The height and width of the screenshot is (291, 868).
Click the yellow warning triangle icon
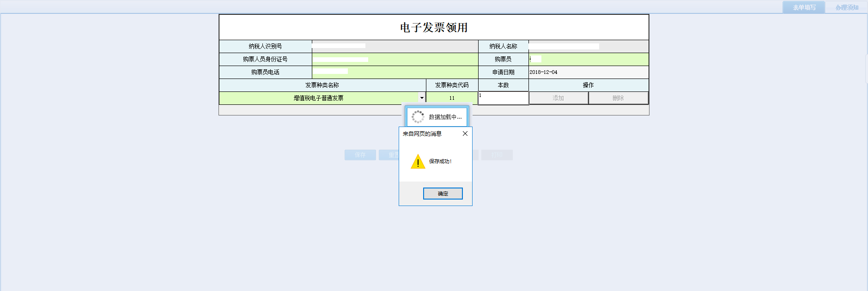coord(418,162)
